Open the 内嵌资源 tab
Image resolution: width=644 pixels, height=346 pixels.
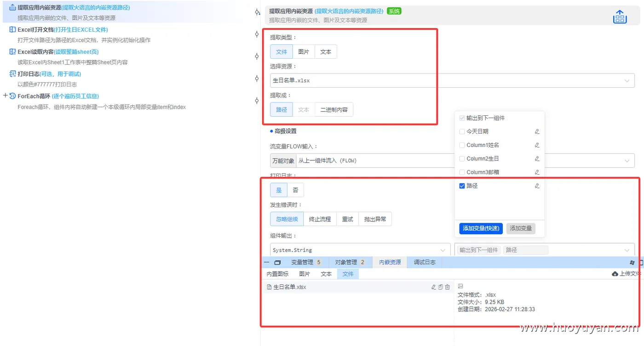point(390,262)
